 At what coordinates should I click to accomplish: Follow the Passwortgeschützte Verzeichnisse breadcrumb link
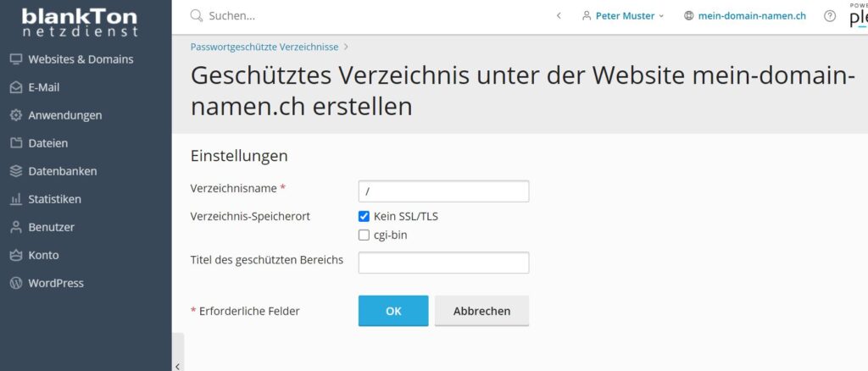tap(264, 47)
